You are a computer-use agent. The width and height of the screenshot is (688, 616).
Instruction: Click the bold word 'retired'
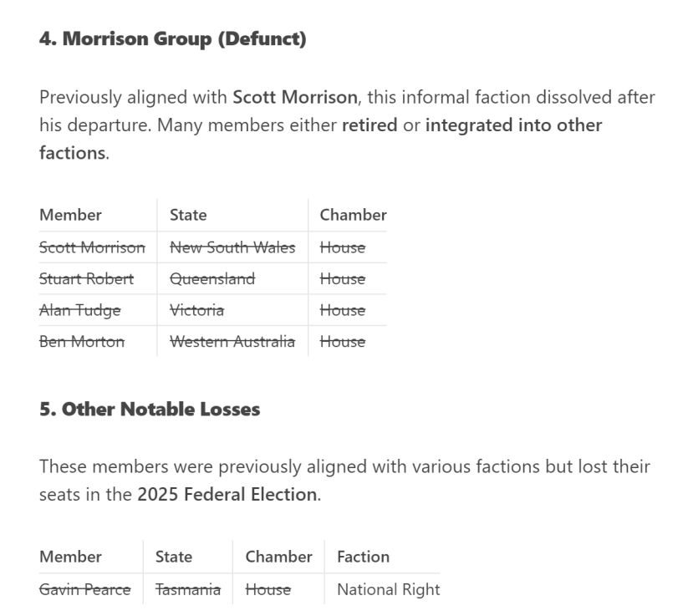pos(369,125)
